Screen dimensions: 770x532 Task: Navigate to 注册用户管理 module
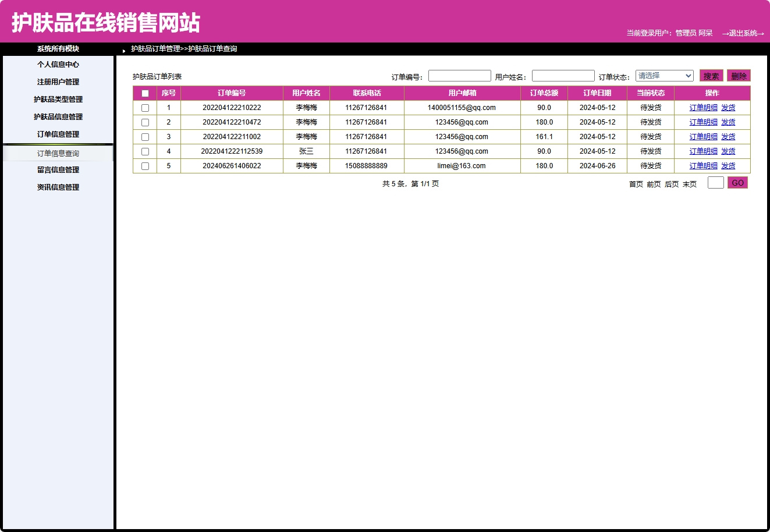click(x=58, y=82)
